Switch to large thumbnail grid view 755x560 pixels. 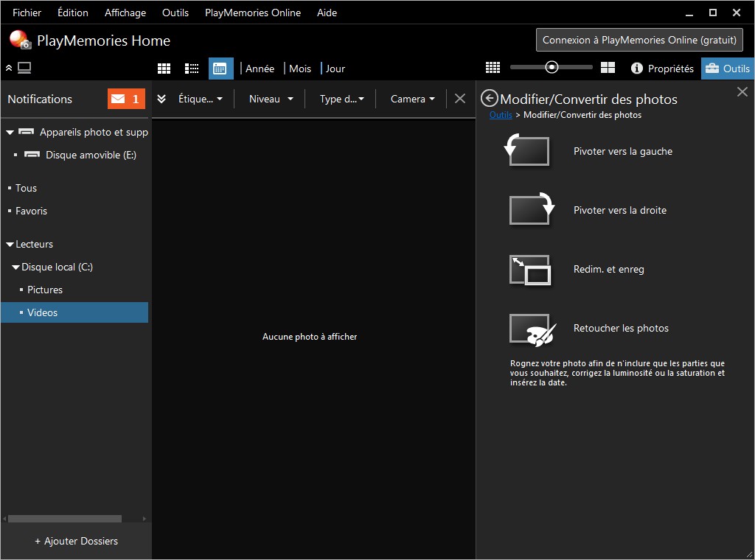coord(164,69)
